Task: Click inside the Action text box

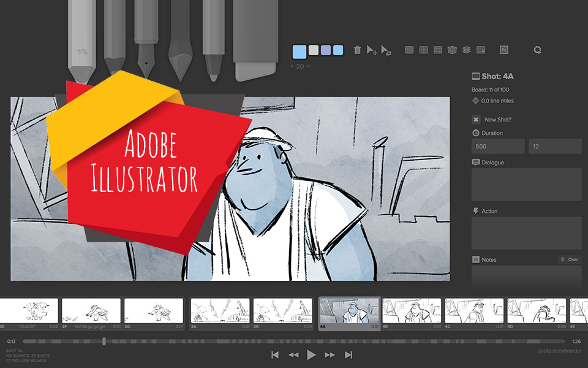Action: [x=527, y=233]
